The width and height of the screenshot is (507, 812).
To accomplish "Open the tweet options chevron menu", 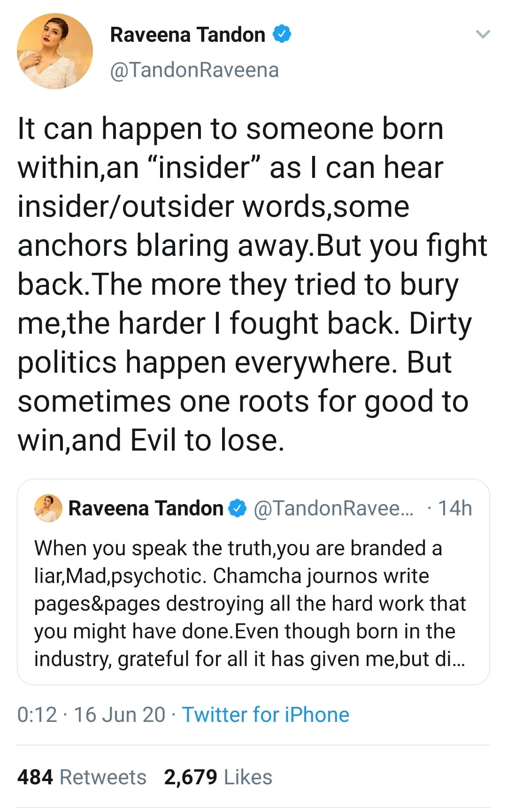I will click(483, 34).
